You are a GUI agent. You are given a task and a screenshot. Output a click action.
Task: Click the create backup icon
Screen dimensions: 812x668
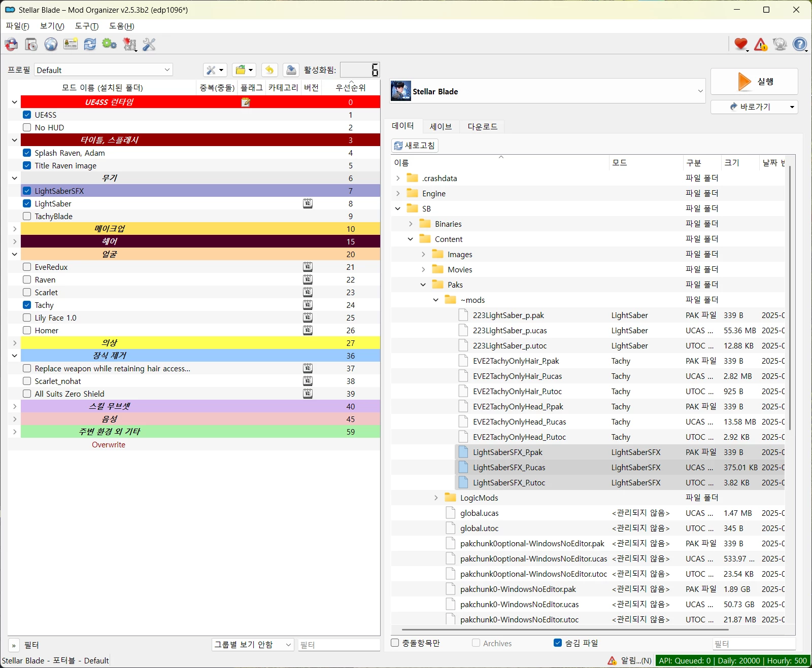[291, 70]
